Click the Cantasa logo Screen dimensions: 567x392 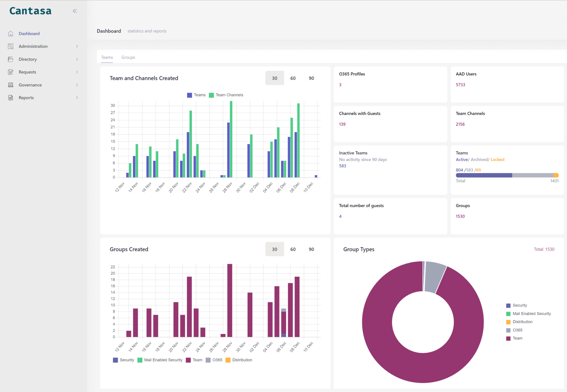click(x=30, y=11)
